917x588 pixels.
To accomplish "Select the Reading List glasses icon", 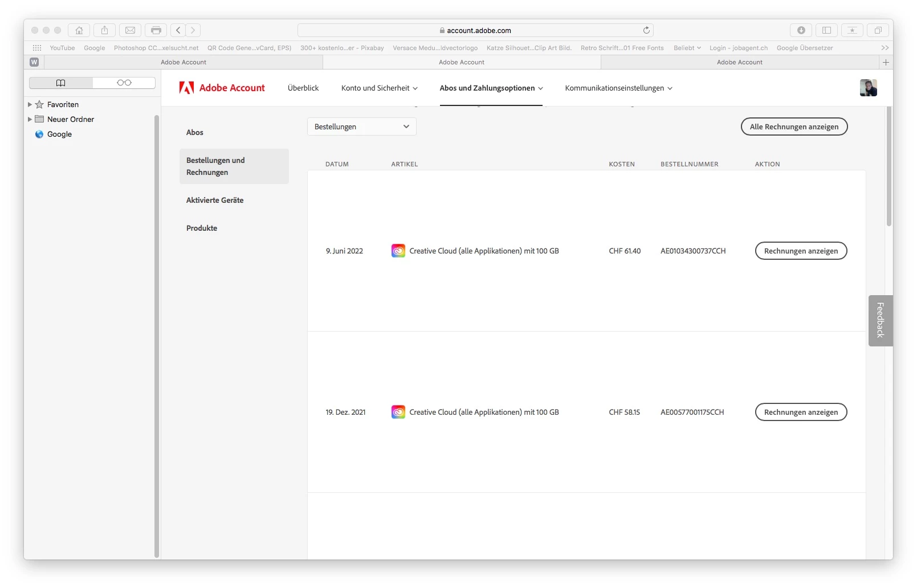I will [124, 83].
